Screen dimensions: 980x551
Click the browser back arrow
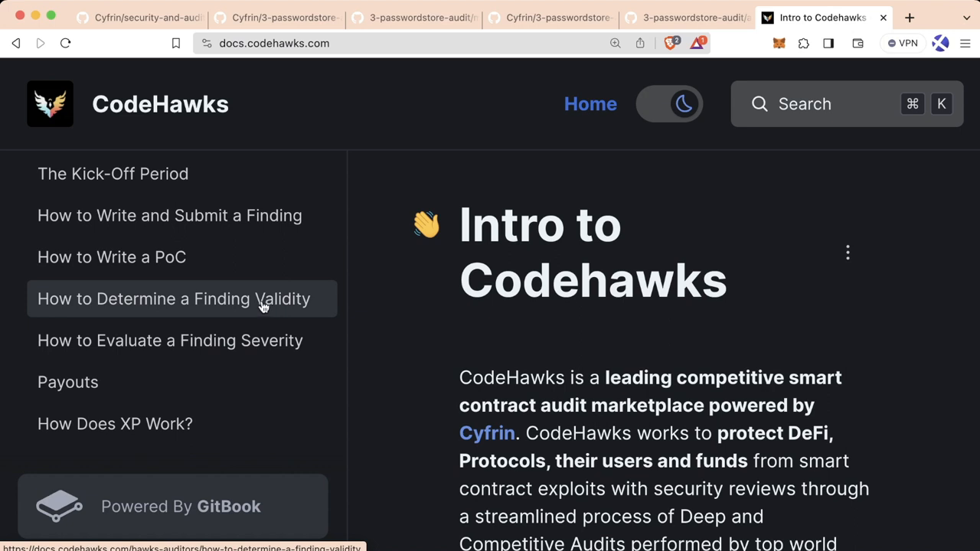[16, 44]
